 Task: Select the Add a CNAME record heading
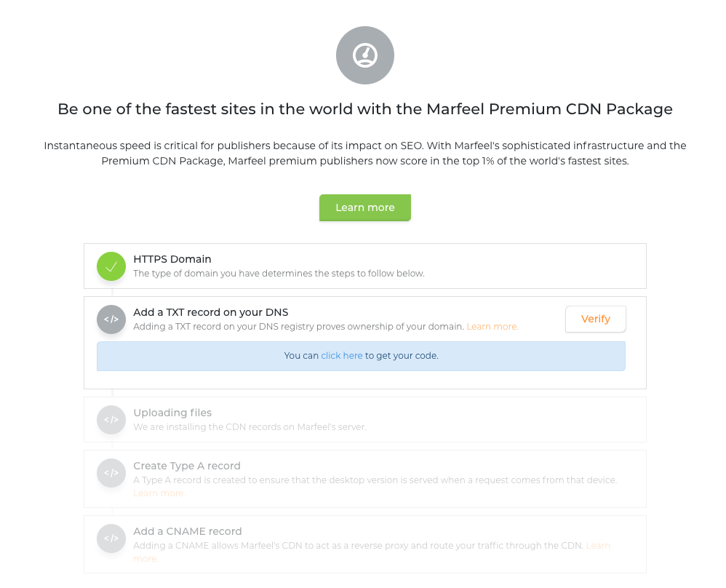click(x=188, y=531)
